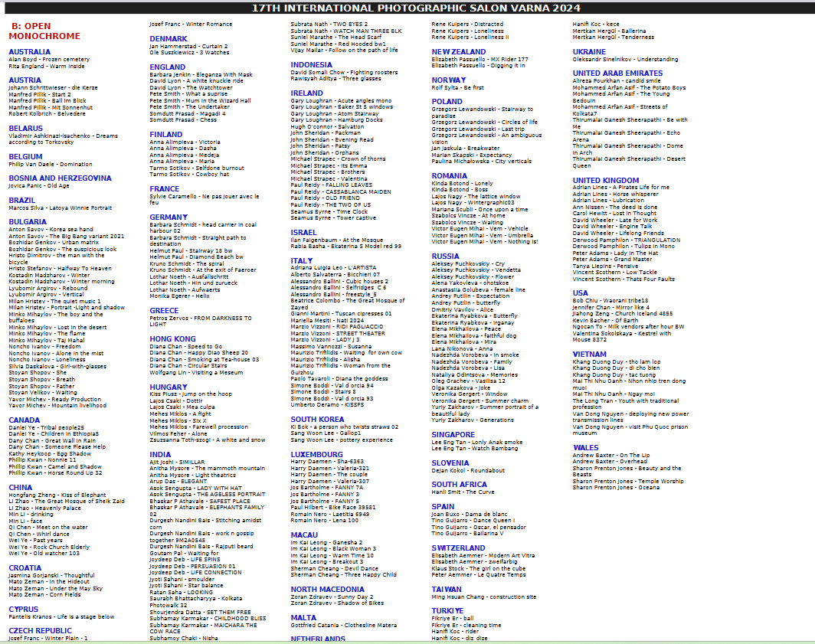Select 'Jasmina Gorjanski - Thoughtful' entry
Image resolution: width=815 pixels, height=644 pixels.
pos(51,575)
